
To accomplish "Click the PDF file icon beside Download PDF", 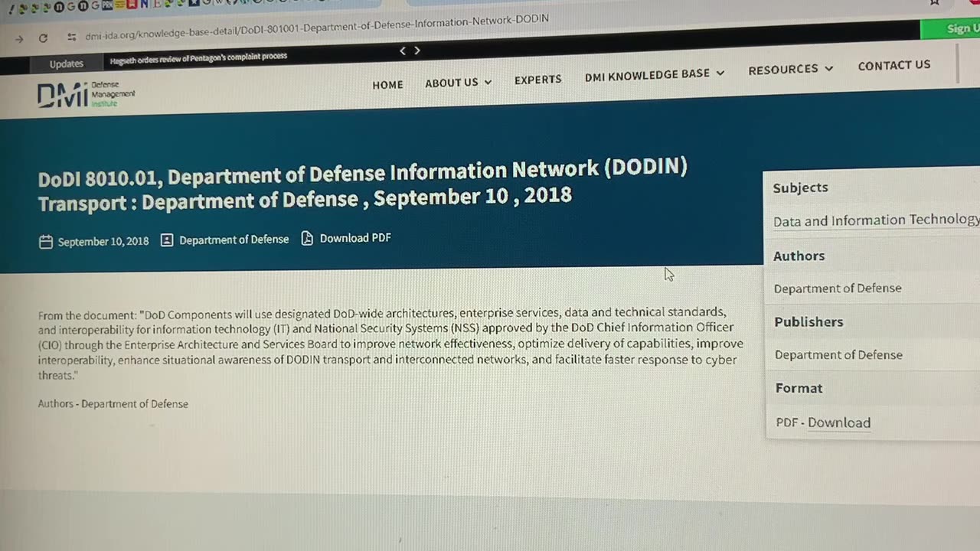I will (307, 238).
